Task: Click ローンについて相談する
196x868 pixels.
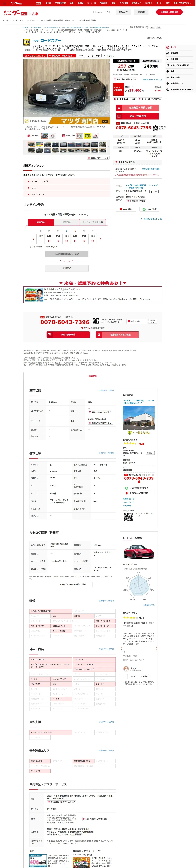Action: (x=150, y=99)
